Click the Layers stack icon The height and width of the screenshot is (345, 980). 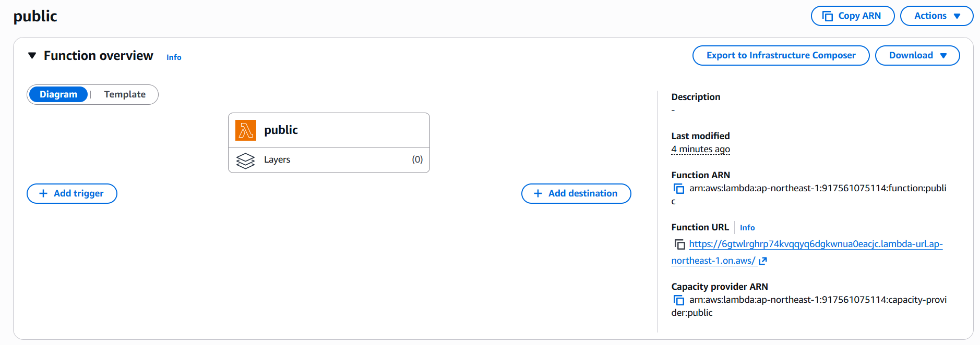click(x=245, y=161)
